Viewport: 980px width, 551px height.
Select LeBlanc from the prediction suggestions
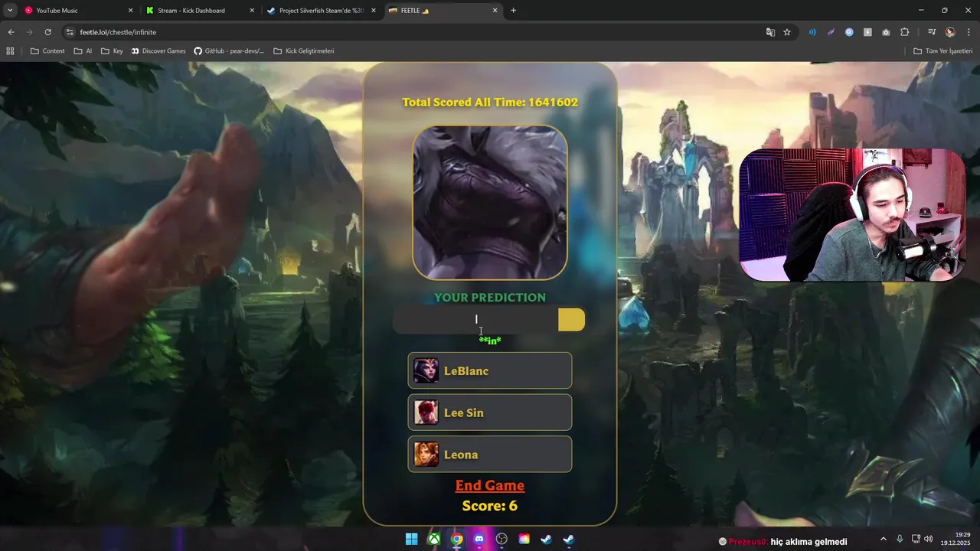[x=490, y=371]
